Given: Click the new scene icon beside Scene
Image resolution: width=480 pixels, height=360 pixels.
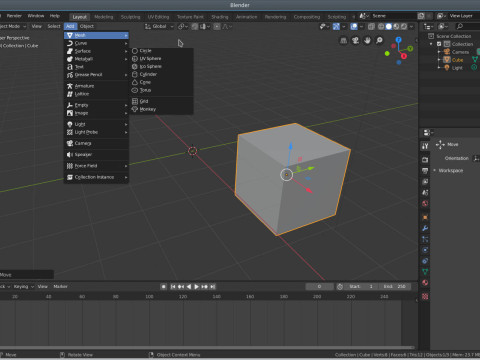Looking at the screenshot, I should coord(421,16).
